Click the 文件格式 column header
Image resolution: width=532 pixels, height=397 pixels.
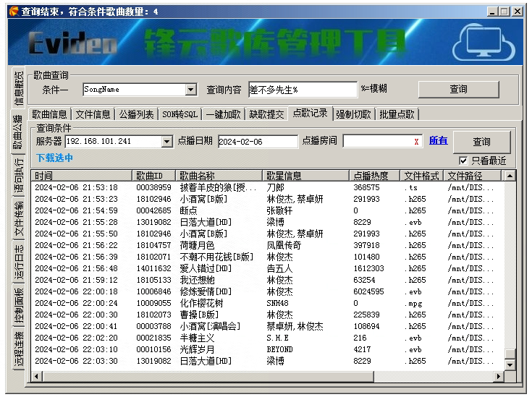pos(422,176)
